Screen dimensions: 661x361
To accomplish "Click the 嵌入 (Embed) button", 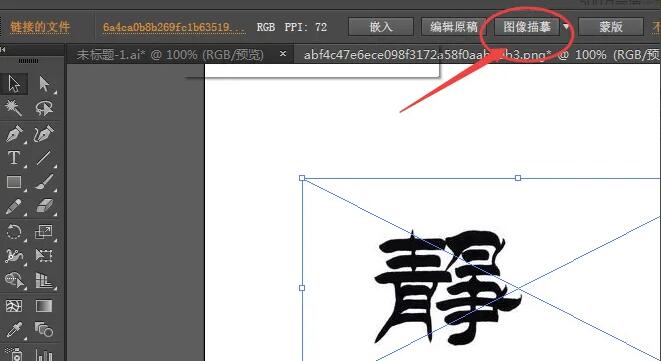I will (381, 27).
